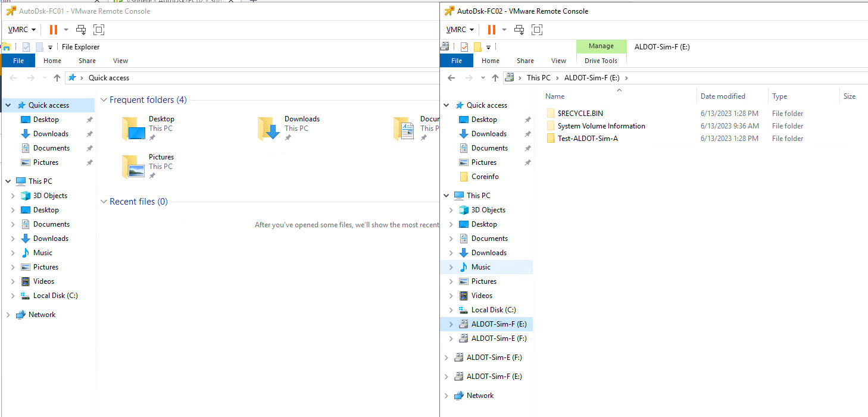The height and width of the screenshot is (417, 868).
Task: Send Ctrl+Alt+Del to AutoDsk-FC02
Action: point(519,29)
